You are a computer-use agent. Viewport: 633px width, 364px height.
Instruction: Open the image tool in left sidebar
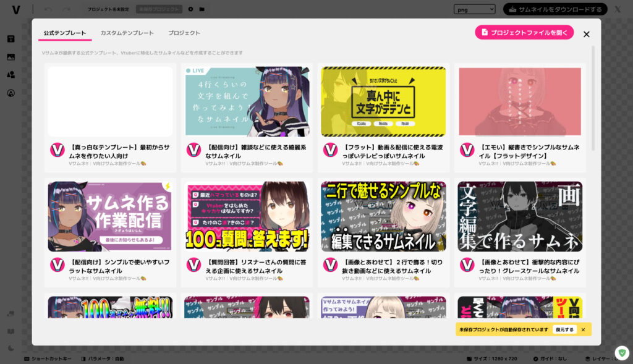(11, 57)
